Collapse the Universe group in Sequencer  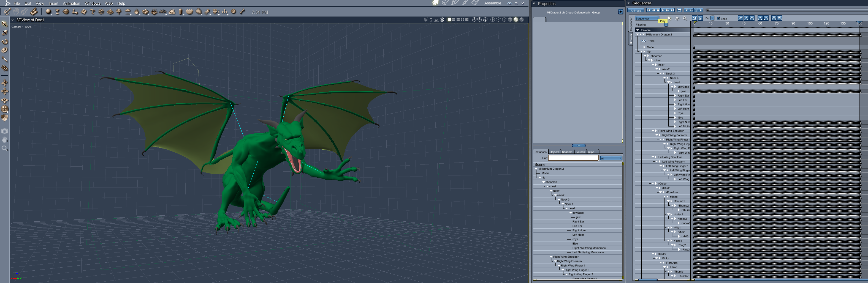[x=638, y=30]
